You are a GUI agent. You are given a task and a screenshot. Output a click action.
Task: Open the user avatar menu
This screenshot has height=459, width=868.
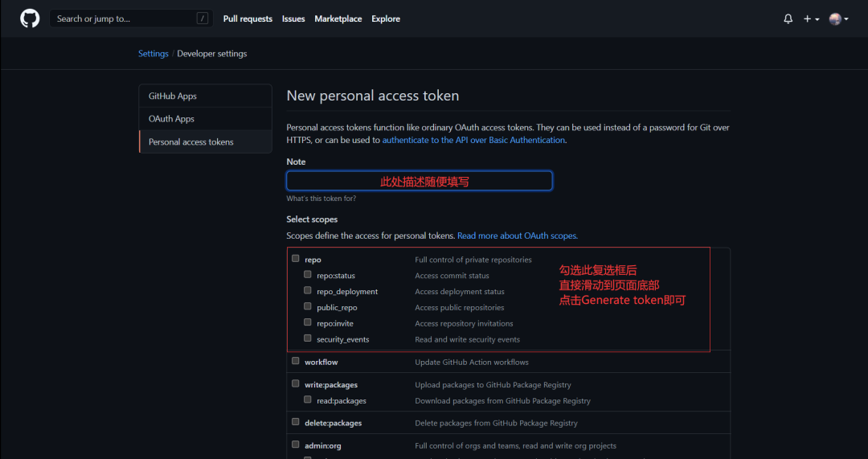pos(838,18)
